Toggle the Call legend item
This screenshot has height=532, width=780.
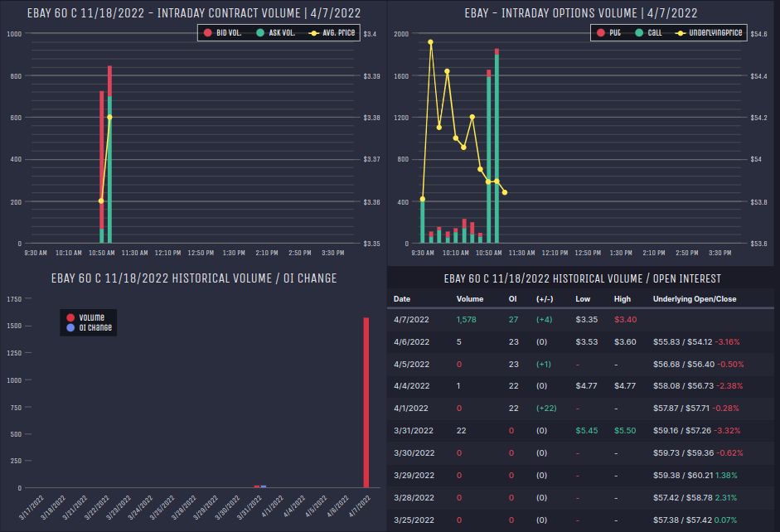pos(649,33)
